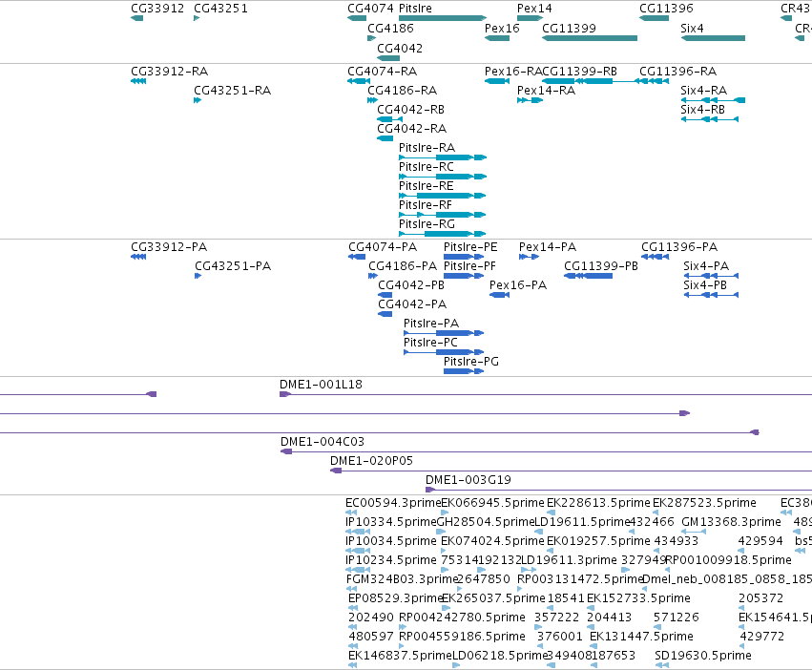Image resolution: width=812 pixels, height=670 pixels.
Task: Open protein CG4074-PA
Action: tap(383, 246)
